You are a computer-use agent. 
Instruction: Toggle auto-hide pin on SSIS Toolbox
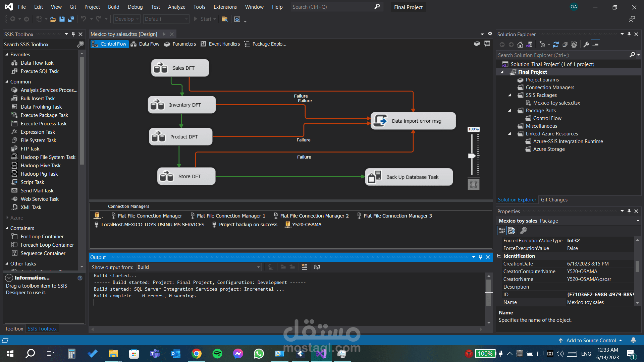tap(73, 34)
